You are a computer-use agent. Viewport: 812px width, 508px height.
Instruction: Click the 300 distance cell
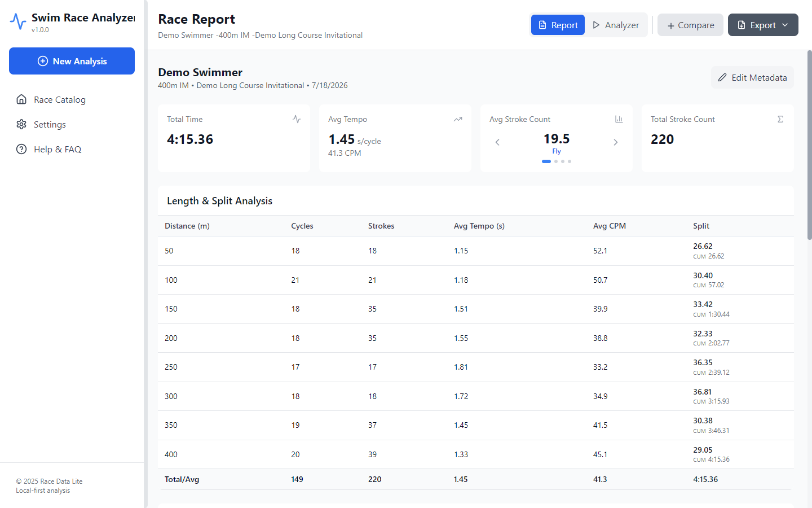(x=171, y=396)
